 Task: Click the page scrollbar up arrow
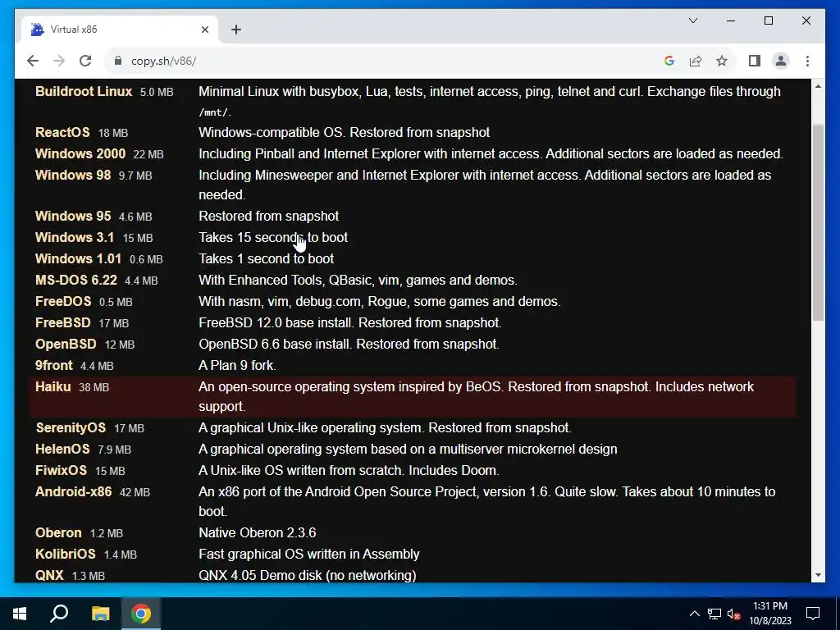(x=818, y=86)
